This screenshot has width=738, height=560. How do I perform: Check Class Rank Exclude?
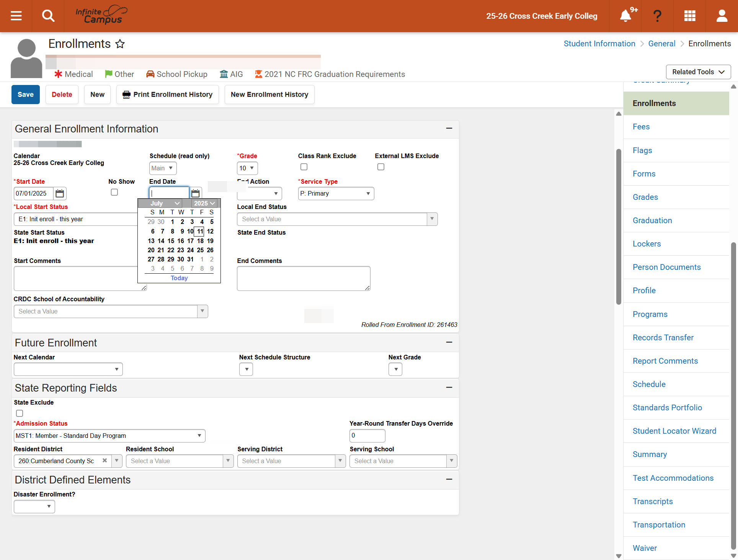(304, 167)
